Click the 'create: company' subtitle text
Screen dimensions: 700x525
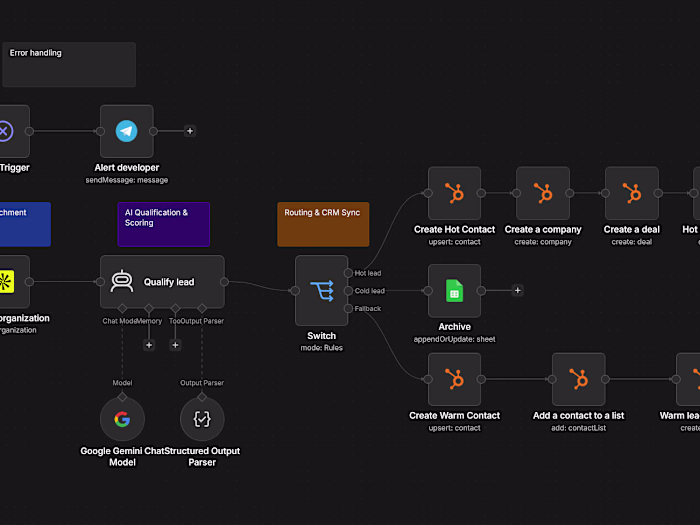pos(543,242)
